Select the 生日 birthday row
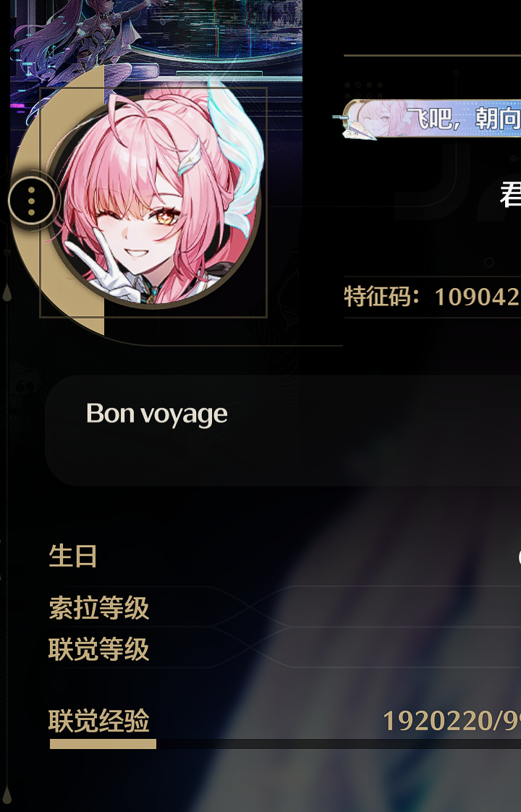 [x=285, y=556]
